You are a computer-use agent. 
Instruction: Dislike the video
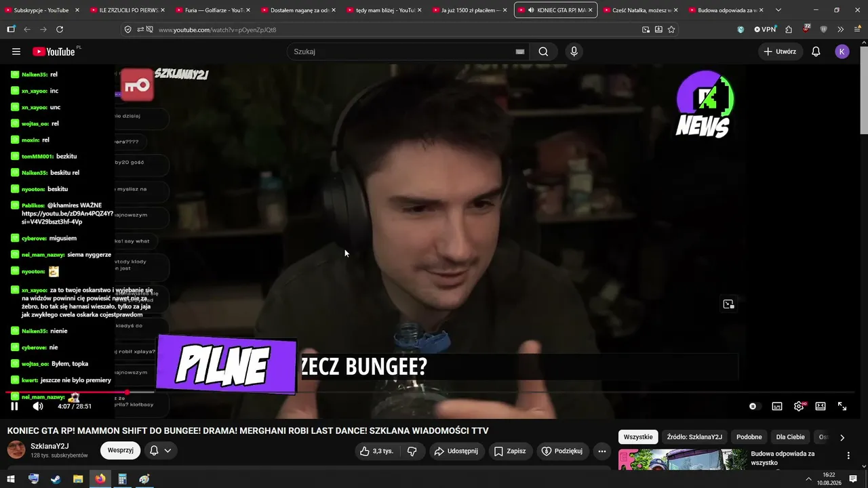click(412, 451)
